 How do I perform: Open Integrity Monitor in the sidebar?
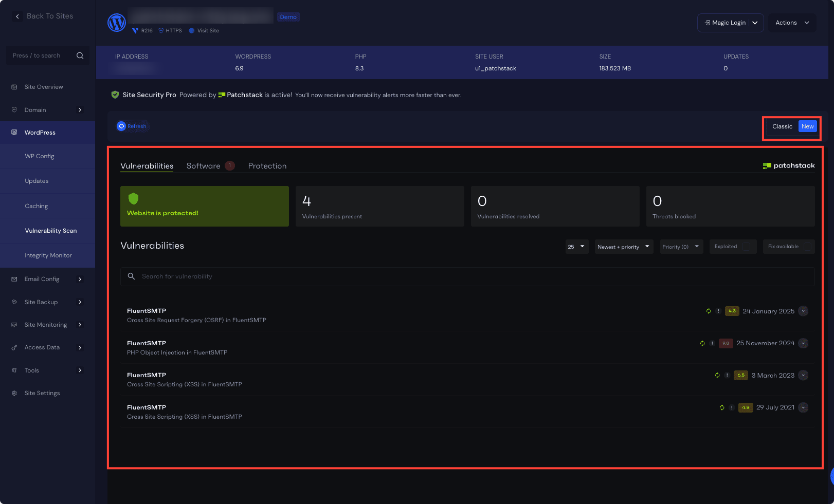click(x=48, y=255)
